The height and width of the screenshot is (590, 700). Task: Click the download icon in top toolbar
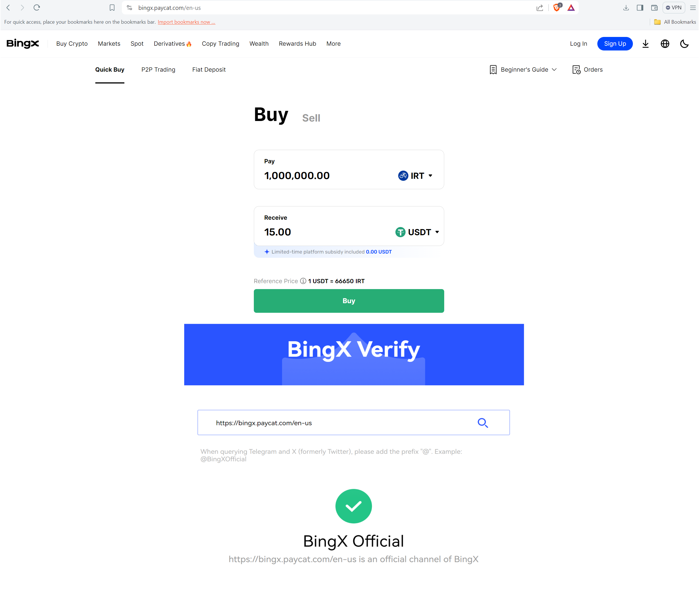626,8
